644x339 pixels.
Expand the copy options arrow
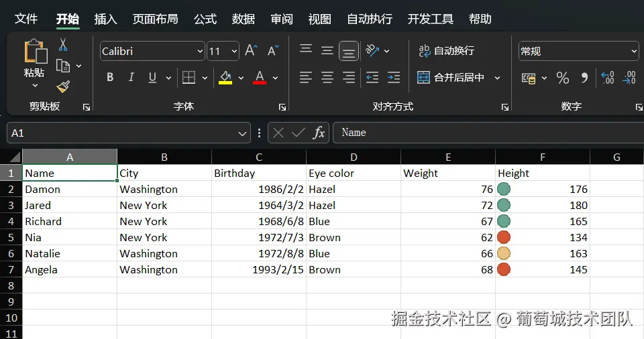(79, 66)
